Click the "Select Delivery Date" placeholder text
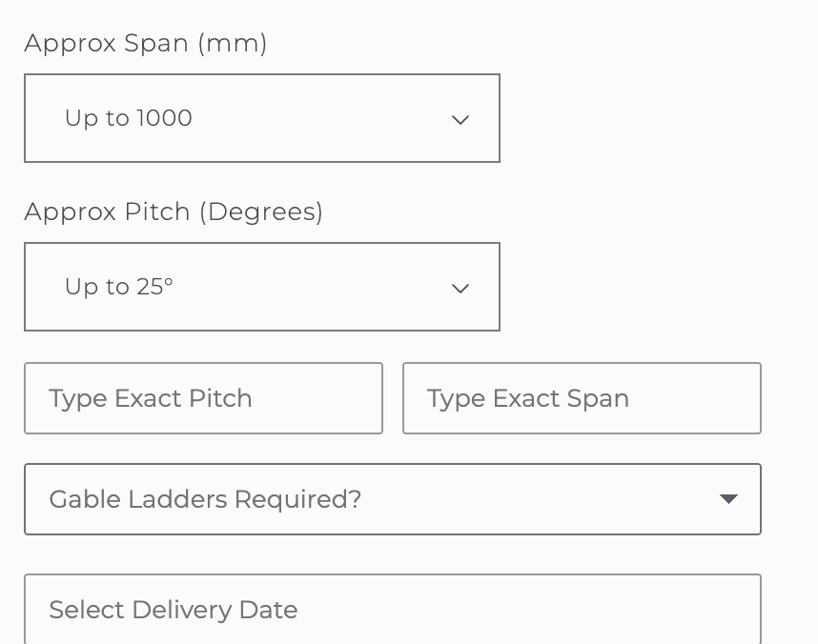Image resolution: width=818 pixels, height=644 pixels. 174,610
